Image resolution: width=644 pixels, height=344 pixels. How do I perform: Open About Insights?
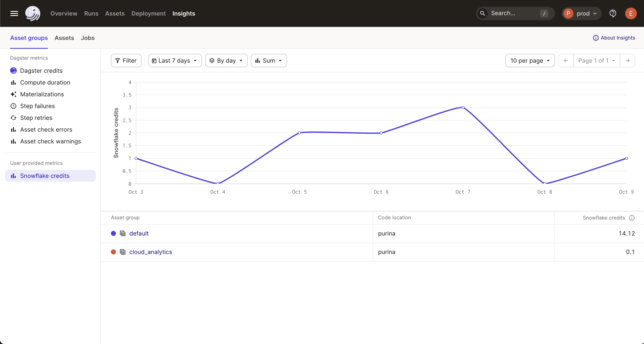(614, 38)
